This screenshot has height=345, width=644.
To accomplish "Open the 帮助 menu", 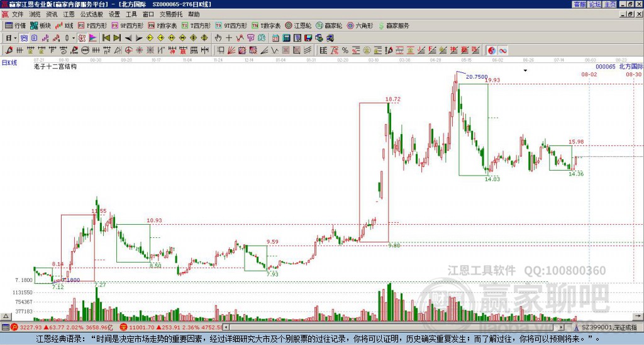I will pos(194,14).
